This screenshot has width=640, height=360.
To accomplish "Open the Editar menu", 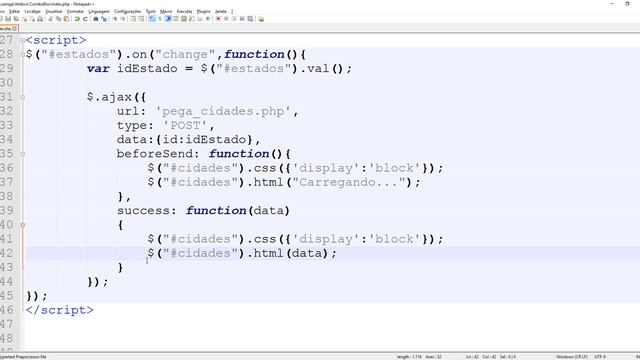I will tap(15, 11).
